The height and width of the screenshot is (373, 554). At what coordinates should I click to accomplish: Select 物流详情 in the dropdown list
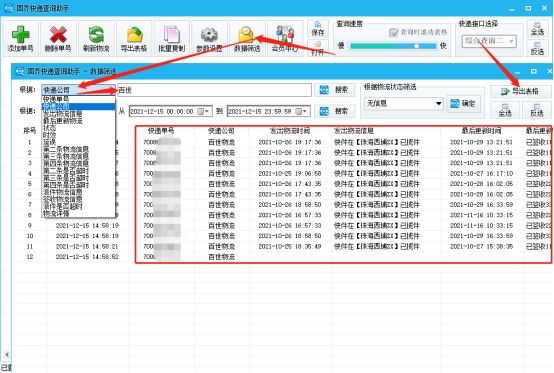point(78,213)
